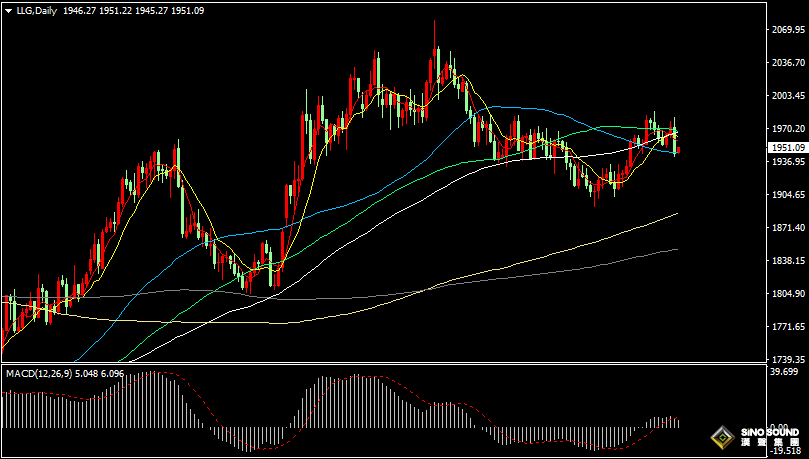The height and width of the screenshot is (459, 809).
Task: Click the MACD values 5.048 6.096
Action: coord(106,373)
